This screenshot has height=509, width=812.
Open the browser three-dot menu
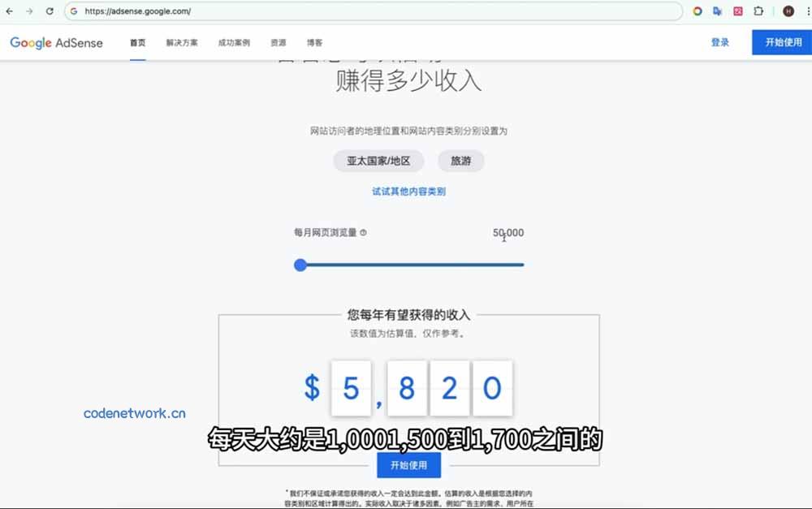coord(808,11)
